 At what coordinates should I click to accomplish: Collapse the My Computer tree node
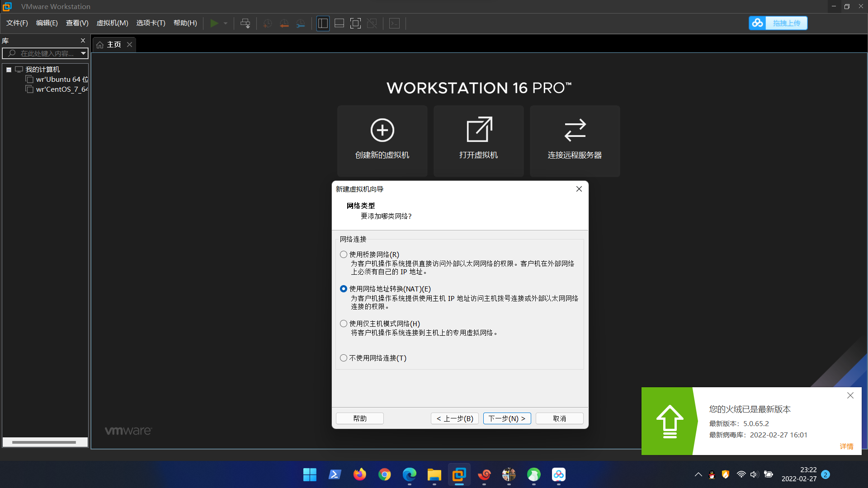[9, 70]
